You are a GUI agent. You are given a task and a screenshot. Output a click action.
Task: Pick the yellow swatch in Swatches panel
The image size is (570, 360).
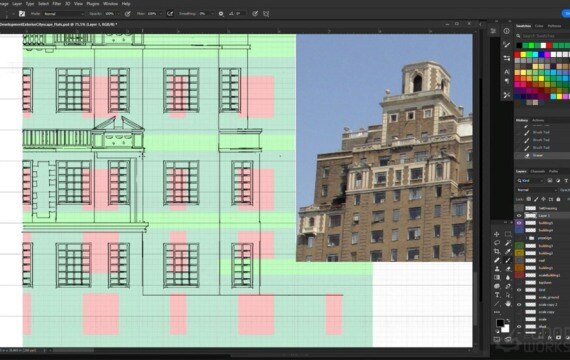coord(523,55)
